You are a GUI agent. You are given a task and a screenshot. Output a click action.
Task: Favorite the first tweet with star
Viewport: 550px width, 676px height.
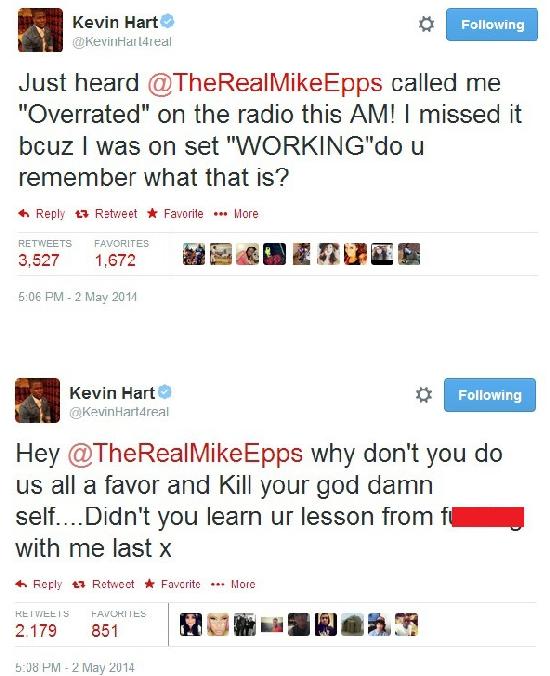coord(175,213)
